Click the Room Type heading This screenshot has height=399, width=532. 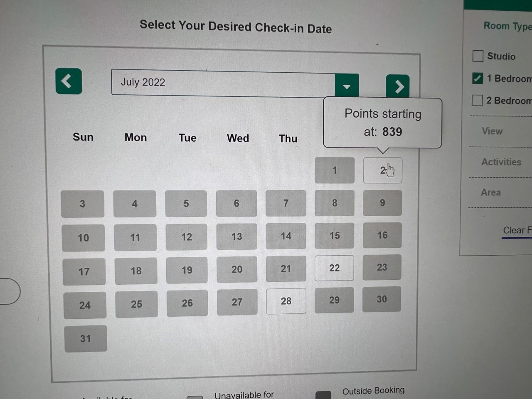tap(507, 26)
